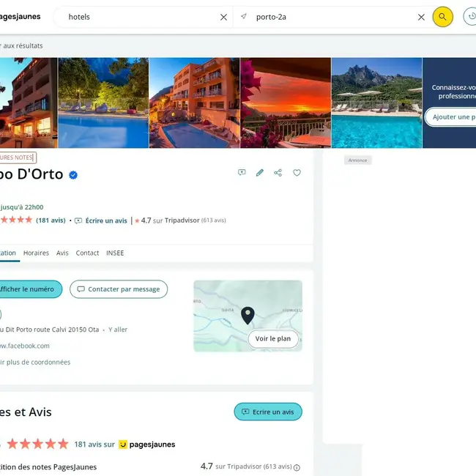Open the history clock icon

(x=471, y=17)
